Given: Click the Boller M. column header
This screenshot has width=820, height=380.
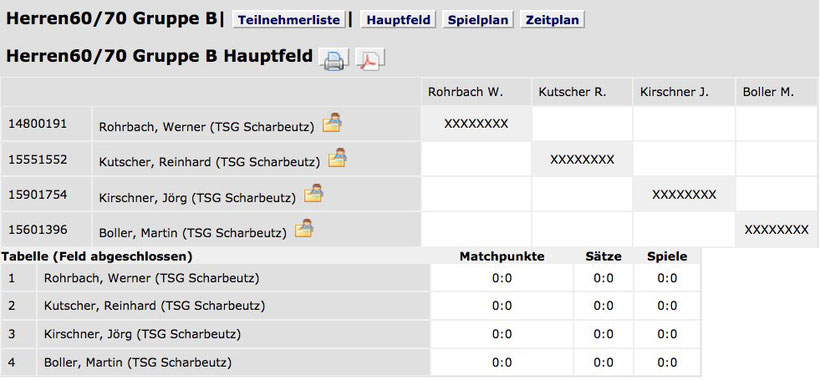Looking at the screenshot, I should point(768,93).
